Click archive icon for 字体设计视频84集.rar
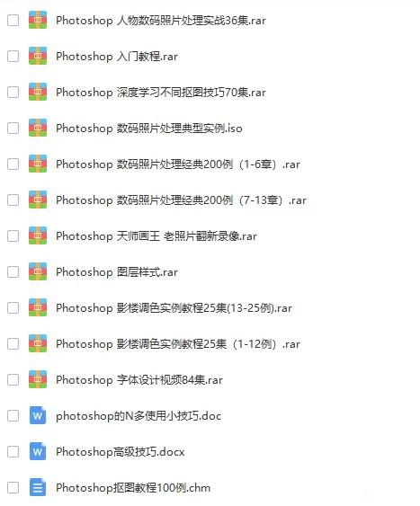 (38, 379)
